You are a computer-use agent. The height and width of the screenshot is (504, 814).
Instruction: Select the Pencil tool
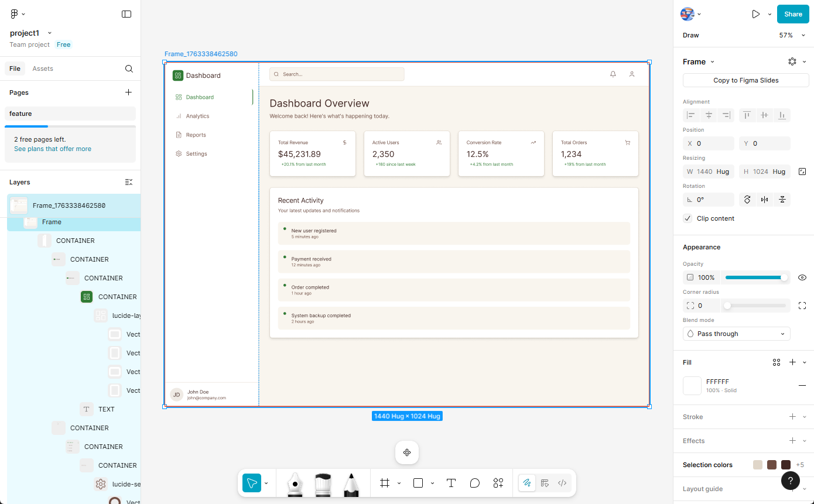coord(352,483)
